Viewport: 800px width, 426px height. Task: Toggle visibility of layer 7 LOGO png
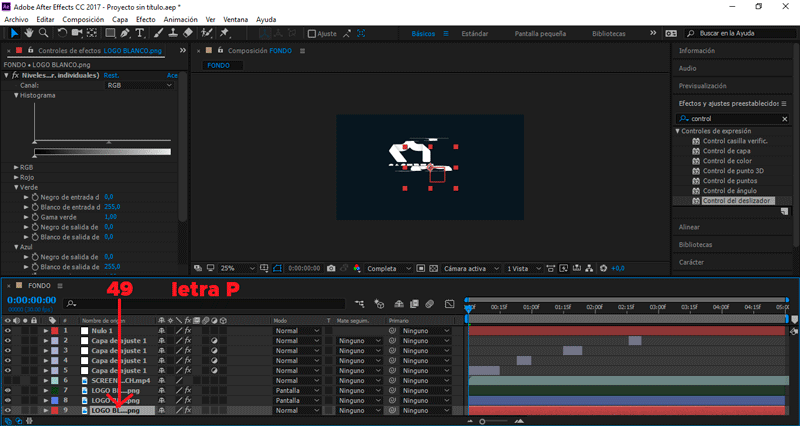pos(7,390)
